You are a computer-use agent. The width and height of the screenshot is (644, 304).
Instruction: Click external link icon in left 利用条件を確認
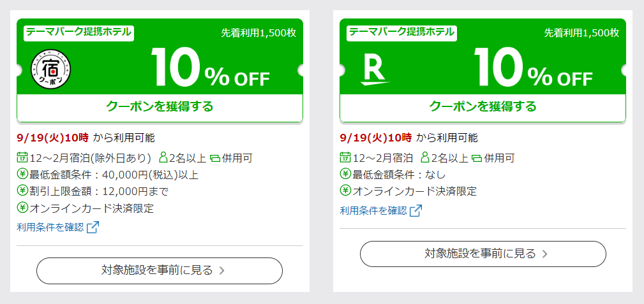tap(93, 228)
